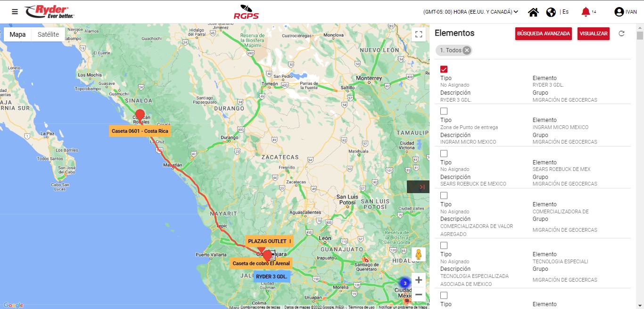Open notifications bell

586,12
